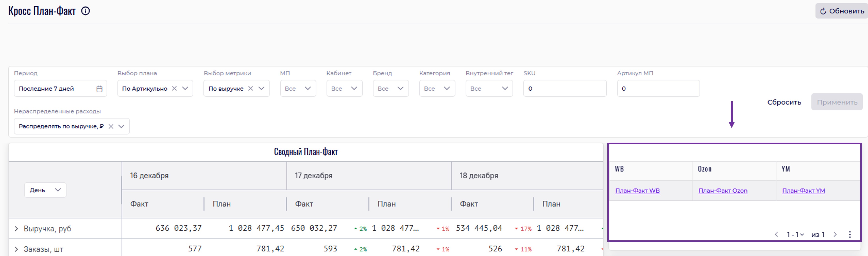Click into the SKU input field

(x=565, y=88)
